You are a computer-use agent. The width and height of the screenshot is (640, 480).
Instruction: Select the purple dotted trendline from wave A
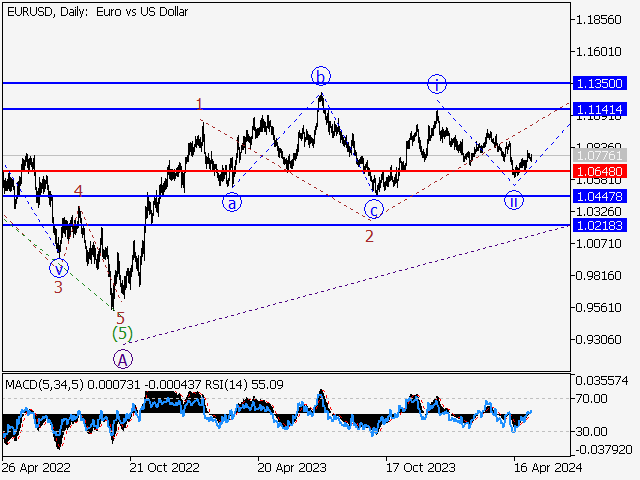(x=347, y=284)
